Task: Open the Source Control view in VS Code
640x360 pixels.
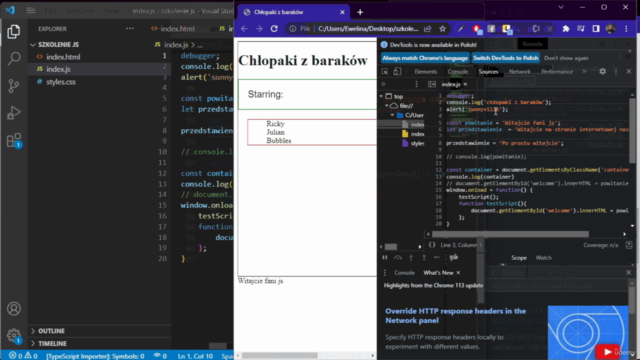Action: point(13,85)
